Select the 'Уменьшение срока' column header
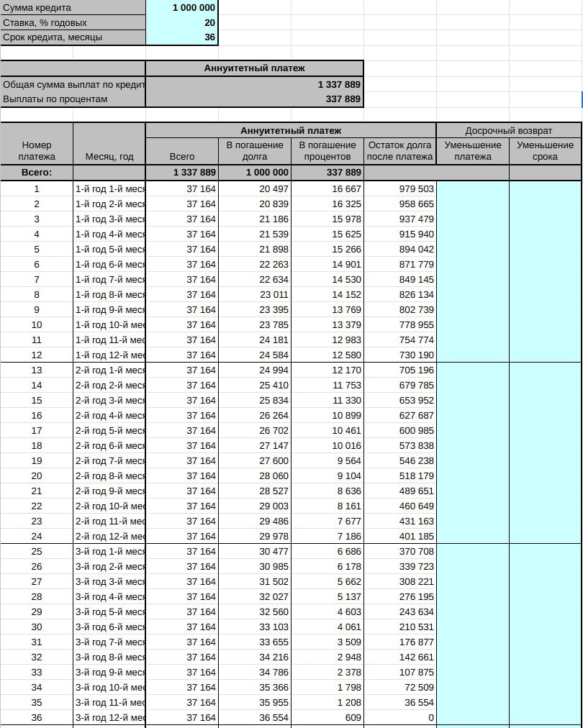The height and width of the screenshot is (728, 583). pyautogui.click(x=545, y=150)
